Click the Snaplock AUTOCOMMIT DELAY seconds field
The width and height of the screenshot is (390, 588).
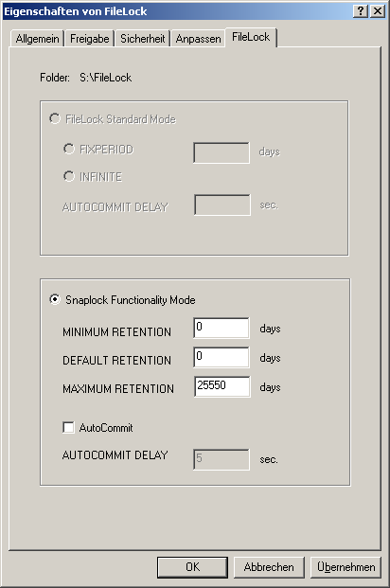click(222, 459)
